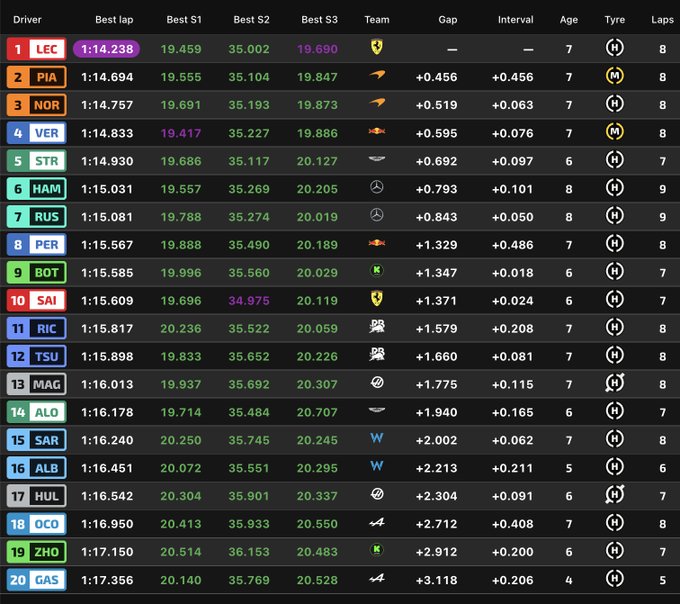Click the Haas logo in HUL's row

[377, 494]
